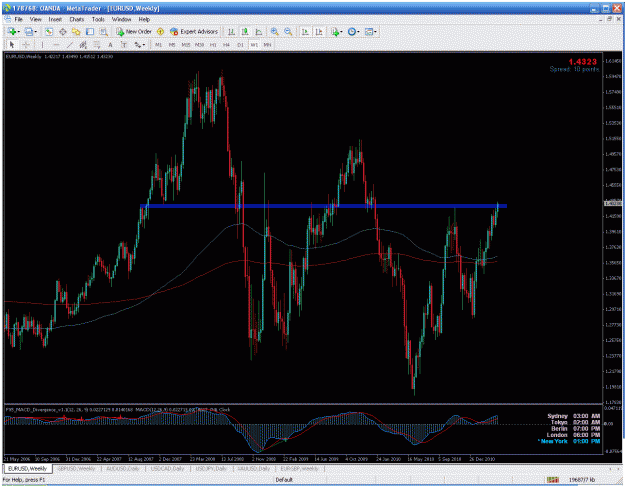Switch chart to candlesticks style
This screenshot has width=625, height=486.
[245, 32]
